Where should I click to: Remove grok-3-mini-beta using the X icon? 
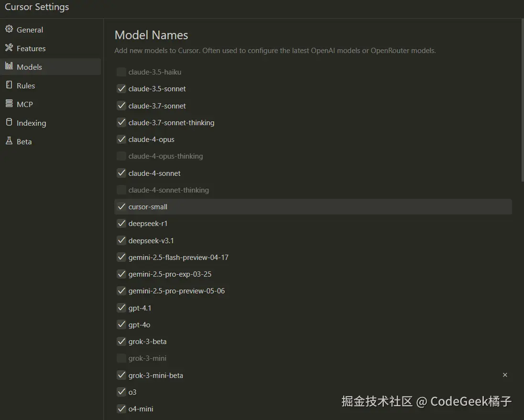505,375
